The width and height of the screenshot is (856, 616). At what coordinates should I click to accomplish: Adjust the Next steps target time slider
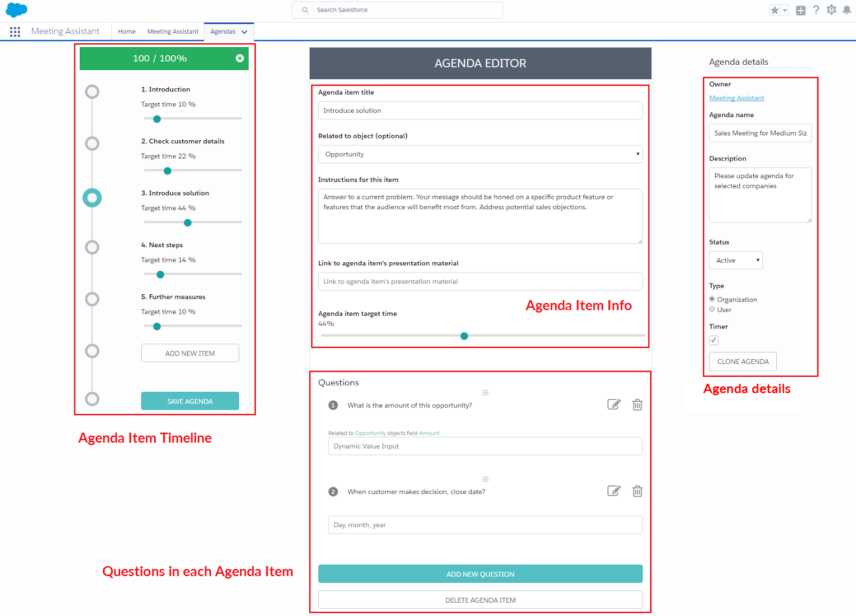coord(160,275)
